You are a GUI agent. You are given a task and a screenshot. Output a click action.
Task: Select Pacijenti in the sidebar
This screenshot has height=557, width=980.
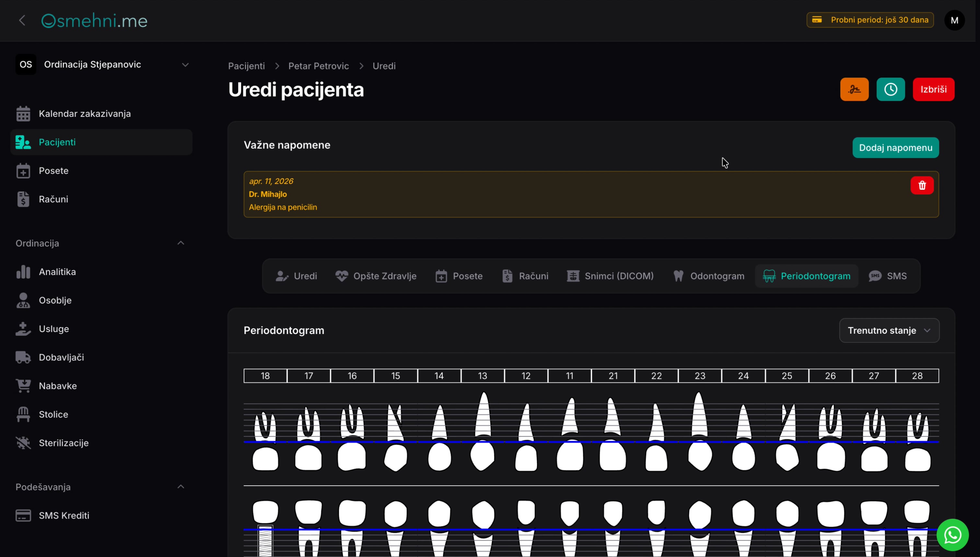click(x=101, y=142)
